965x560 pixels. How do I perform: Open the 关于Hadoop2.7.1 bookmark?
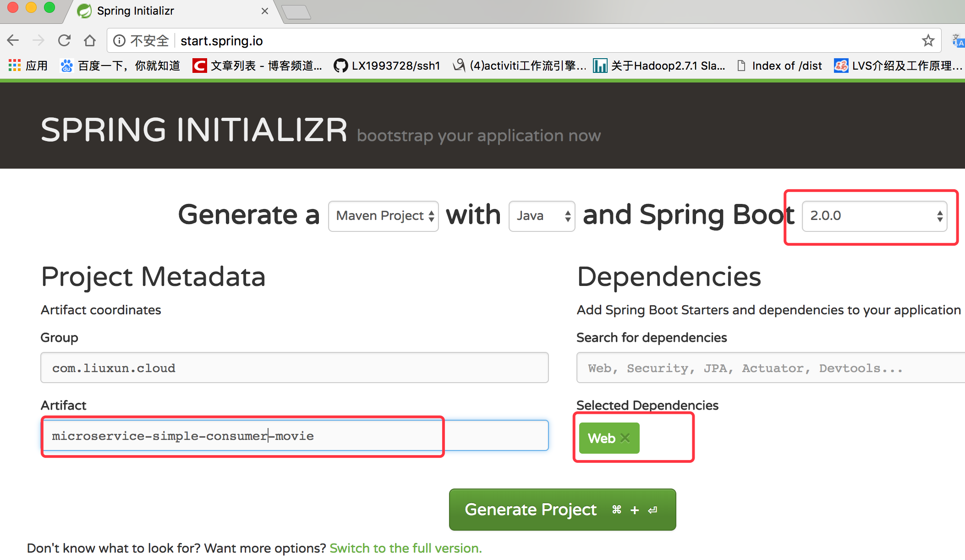659,66
